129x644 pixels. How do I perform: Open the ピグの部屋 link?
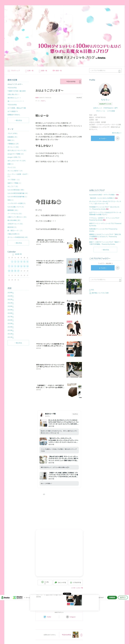(x=111, y=111)
